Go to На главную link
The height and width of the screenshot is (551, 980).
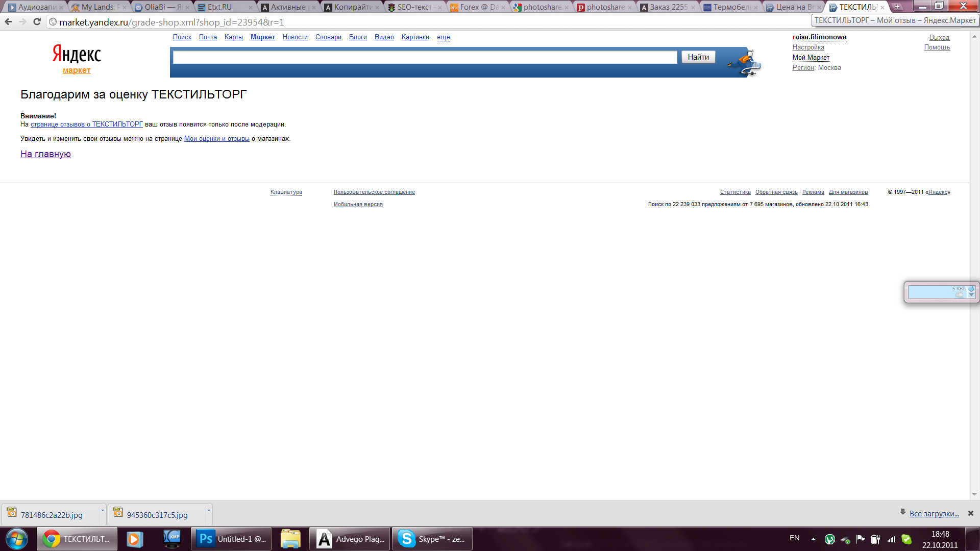coord(45,154)
